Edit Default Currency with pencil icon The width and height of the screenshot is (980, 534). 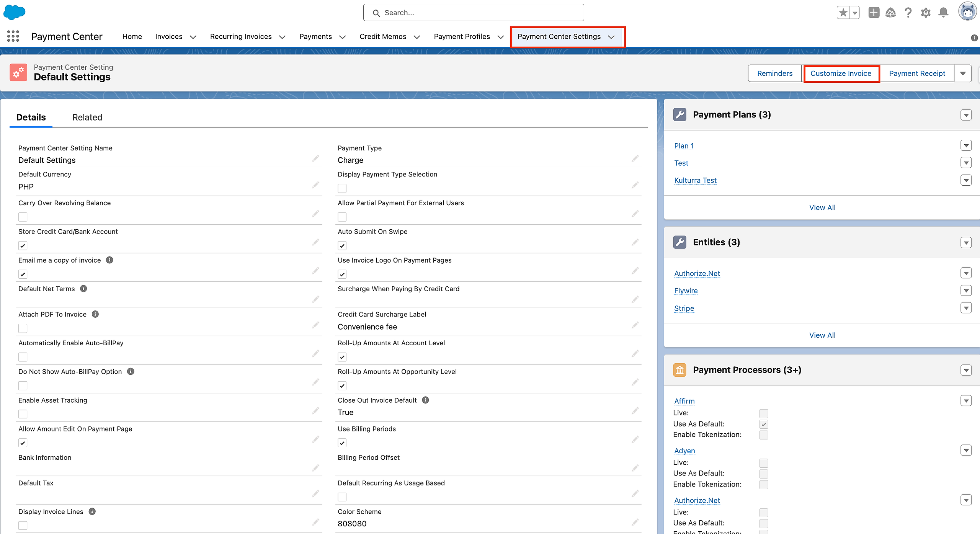pyautogui.click(x=315, y=185)
